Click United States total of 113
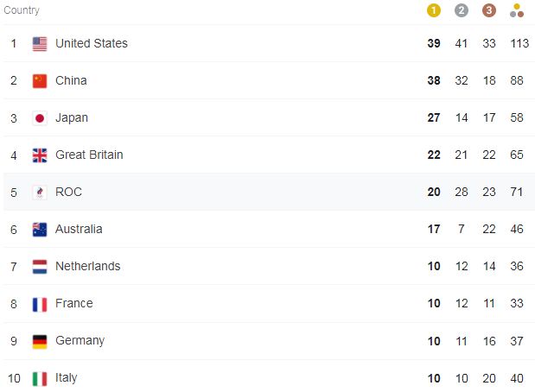The width and height of the screenshot is (535, 392). [517, 43]
